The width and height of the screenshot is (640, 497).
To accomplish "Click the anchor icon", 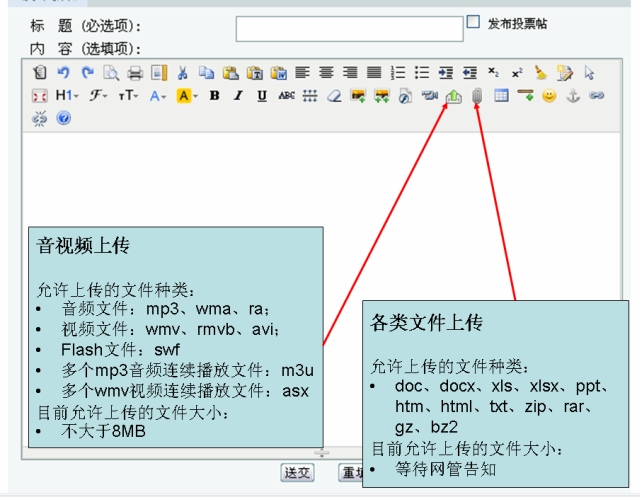I will coord(573,96).
